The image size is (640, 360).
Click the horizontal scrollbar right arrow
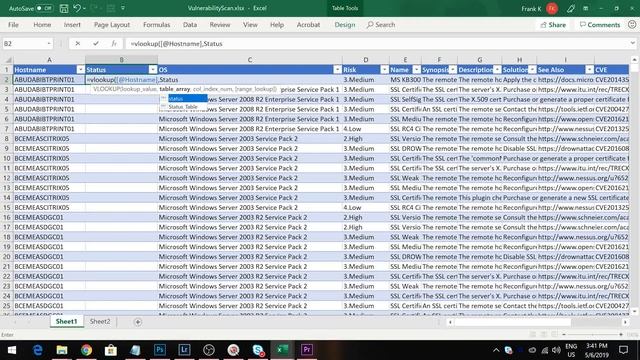point(625,322)
